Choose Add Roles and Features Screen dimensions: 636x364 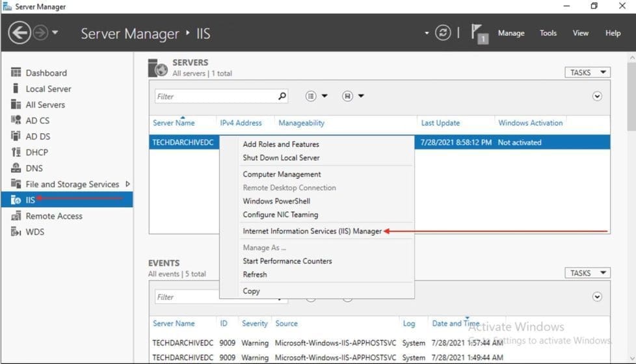click(281, 144)
